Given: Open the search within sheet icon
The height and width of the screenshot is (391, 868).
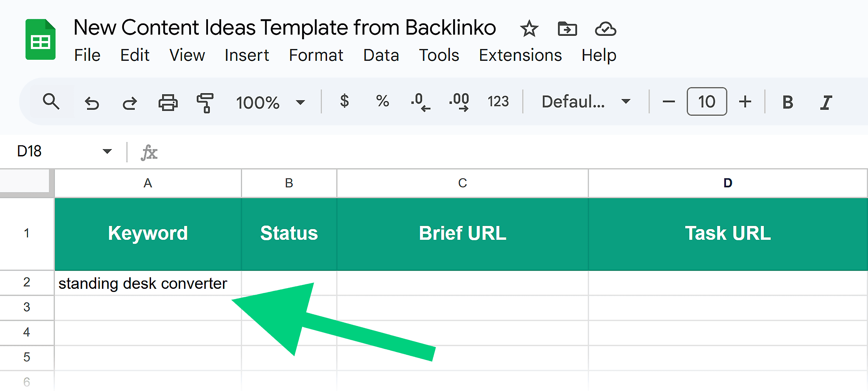Looking at the screenshot, I should [51, 102].
